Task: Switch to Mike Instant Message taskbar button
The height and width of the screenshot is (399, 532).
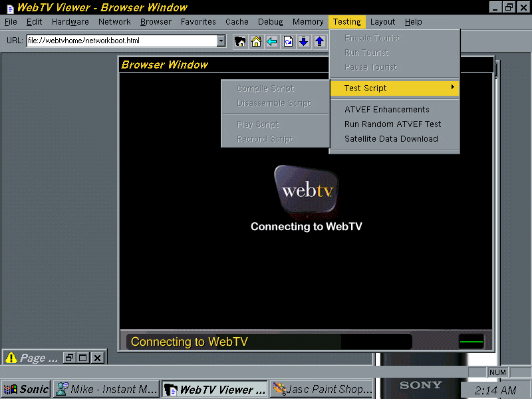Action: pos(106,389)
